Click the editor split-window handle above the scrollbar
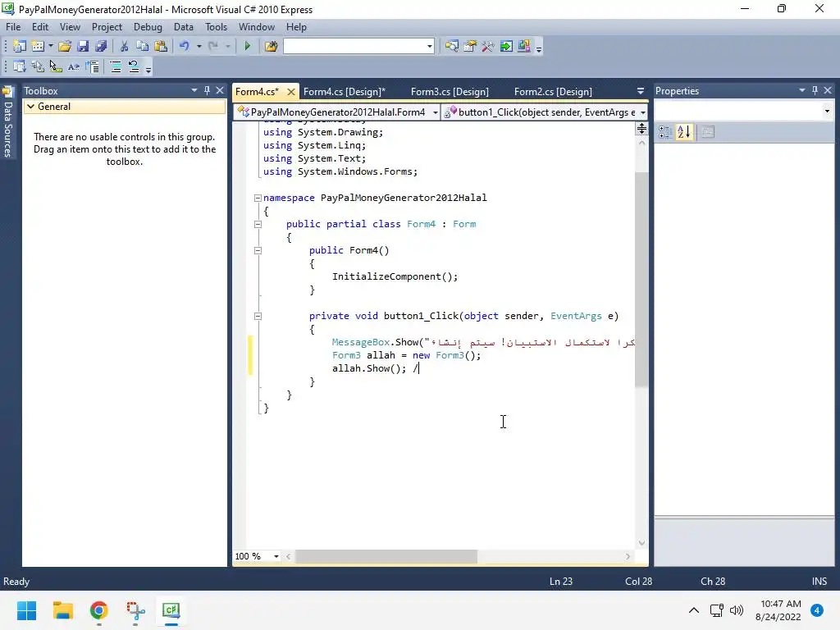Image resolution: width=840 pixels, height=630 pixels. click(x=641, y=128)
